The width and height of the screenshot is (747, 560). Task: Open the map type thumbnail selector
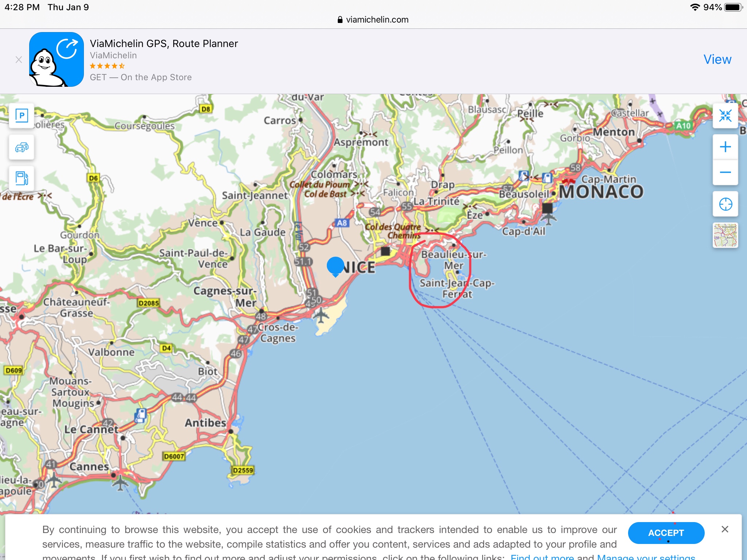pos(725,235)
